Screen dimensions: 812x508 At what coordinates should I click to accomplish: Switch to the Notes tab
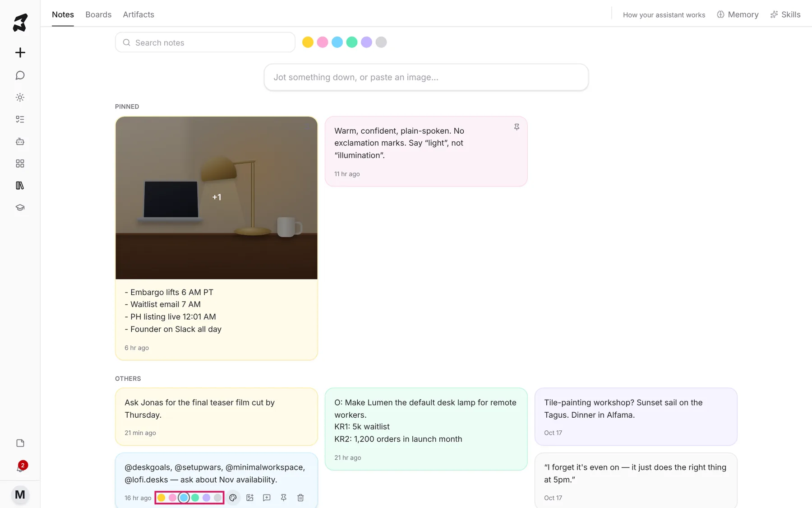pos(63,14)
